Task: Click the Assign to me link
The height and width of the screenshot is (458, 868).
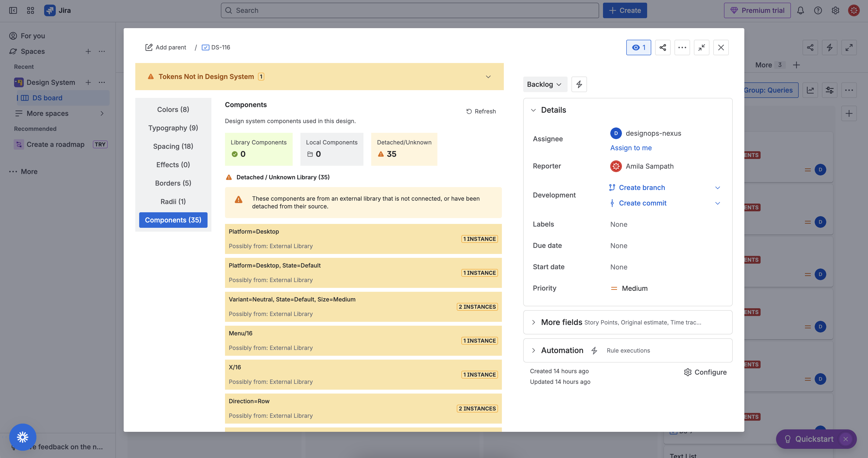Action: tap(631, 148)
